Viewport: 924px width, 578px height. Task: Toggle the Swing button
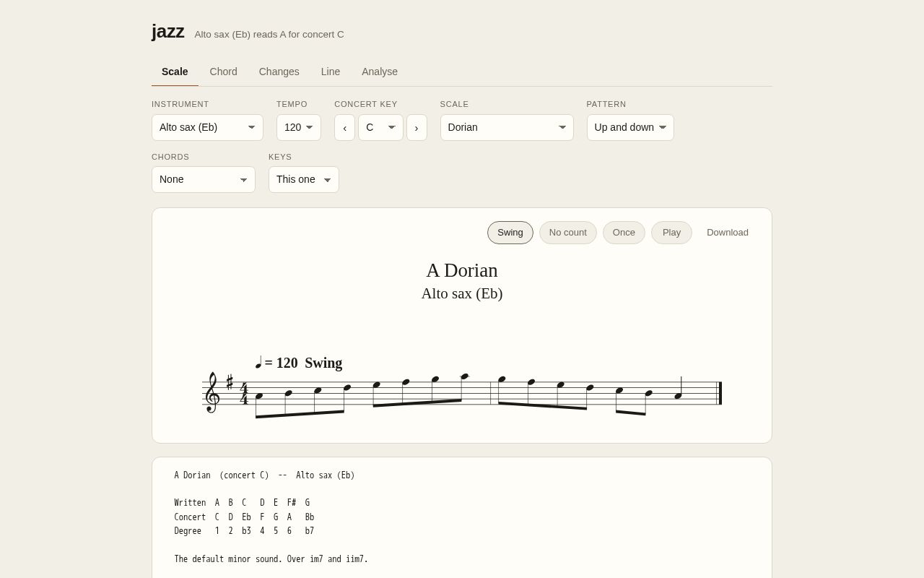pyautogui.click(x=510, y=233)
